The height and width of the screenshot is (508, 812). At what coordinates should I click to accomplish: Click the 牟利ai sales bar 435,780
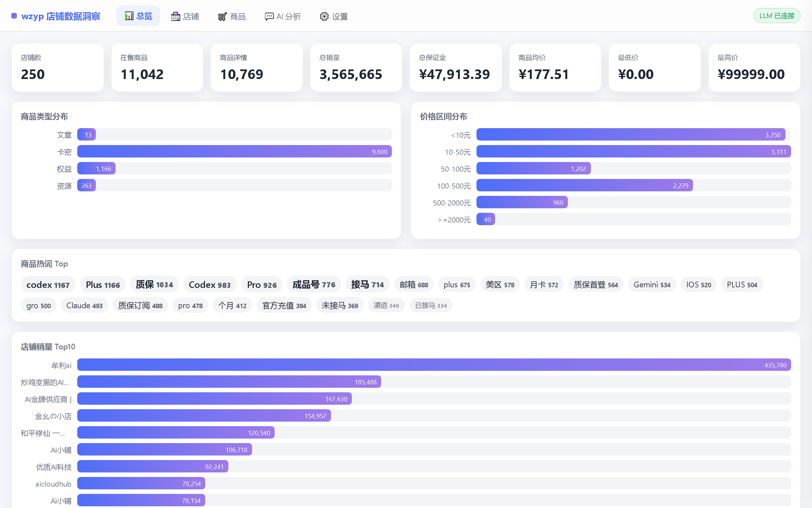pyautogui.click(x=434, y=365)
